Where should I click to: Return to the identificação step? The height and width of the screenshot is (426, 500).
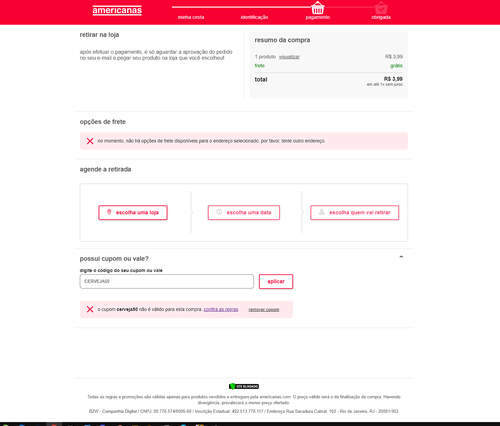254,17
